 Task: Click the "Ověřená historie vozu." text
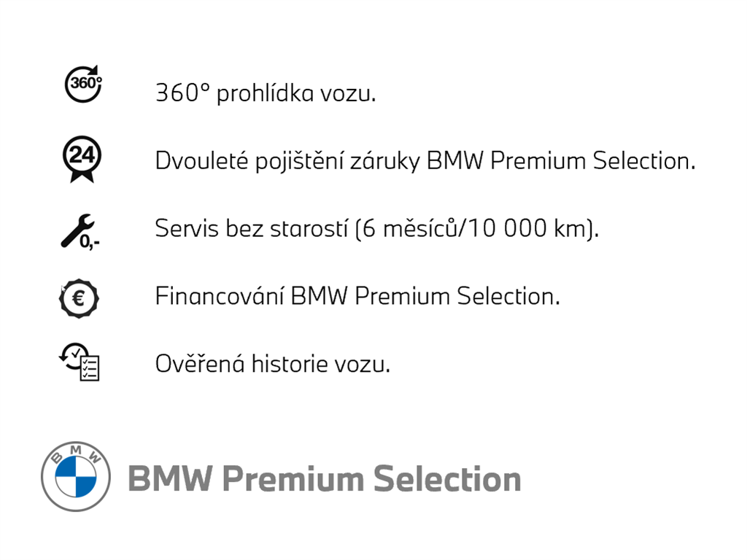272,363
